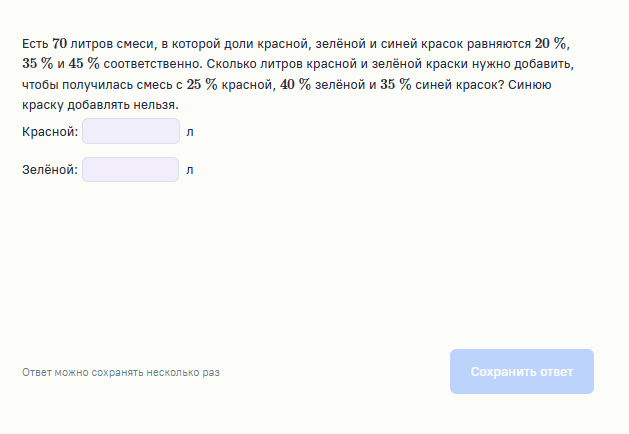Viewport: 629px width, 434px height.
Task: Click the note Ответ можно сохранять несколько раз
Action: [121, 373]
